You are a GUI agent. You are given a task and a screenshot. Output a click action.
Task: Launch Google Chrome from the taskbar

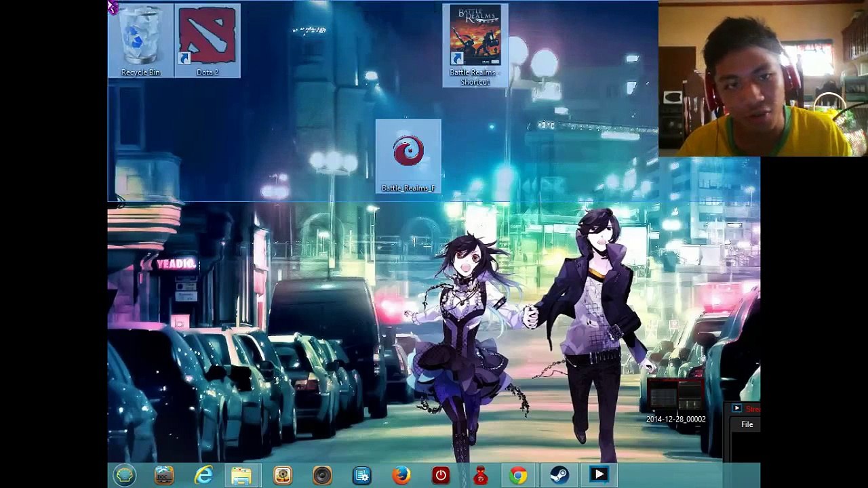pos(519,475)
